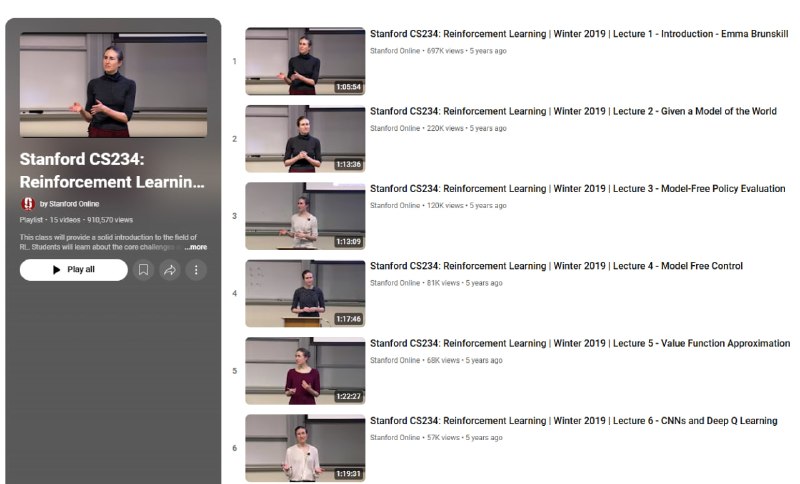The width and height of the screenshot is (800, 484).
Task: Click index number 6 beside Lecture 6
Action: click(x=234, y=448)
